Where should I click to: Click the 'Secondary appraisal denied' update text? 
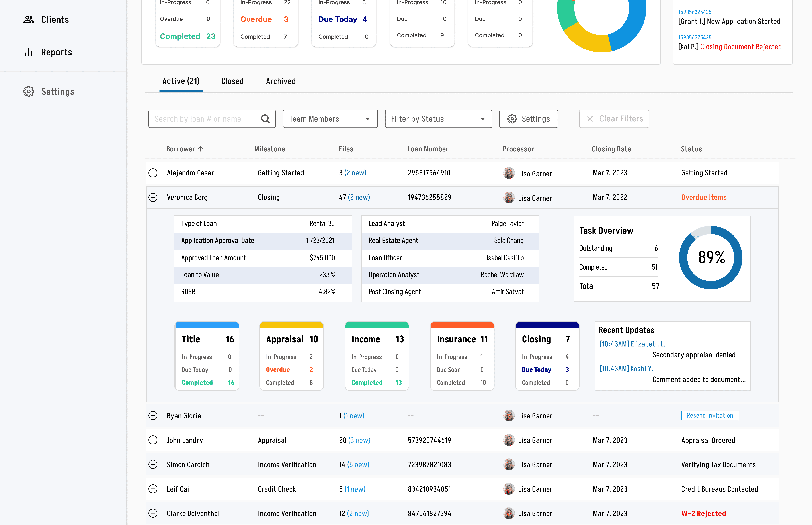[x=694, y=355]
